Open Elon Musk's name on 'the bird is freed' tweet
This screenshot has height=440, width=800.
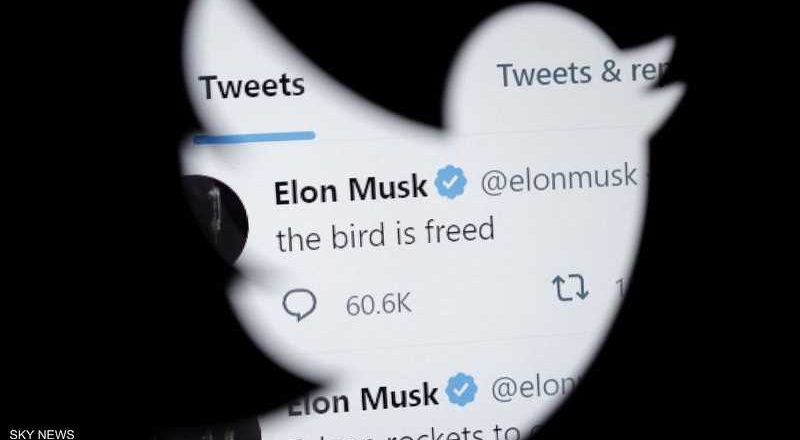351,189
